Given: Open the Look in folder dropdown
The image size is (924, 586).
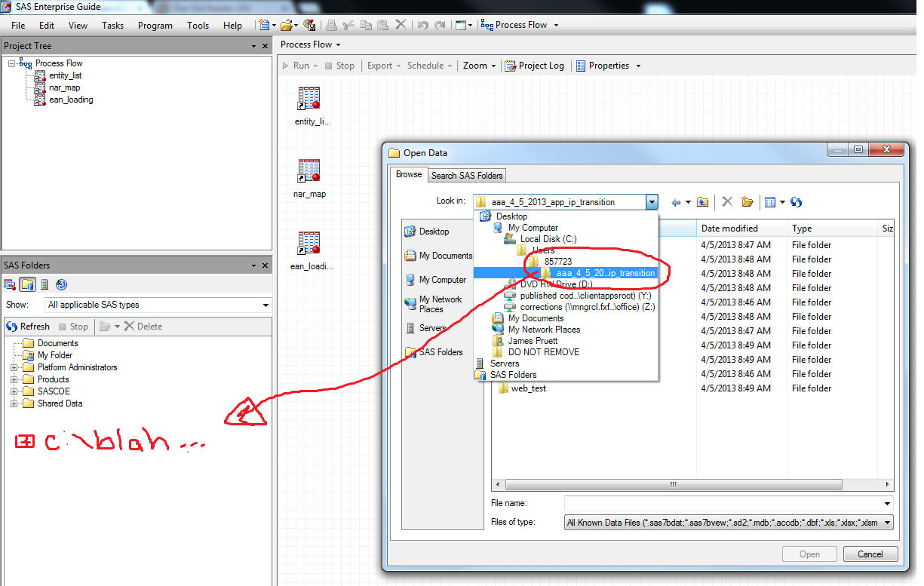Looking at the screenshot, I should [x=652, y=202].
